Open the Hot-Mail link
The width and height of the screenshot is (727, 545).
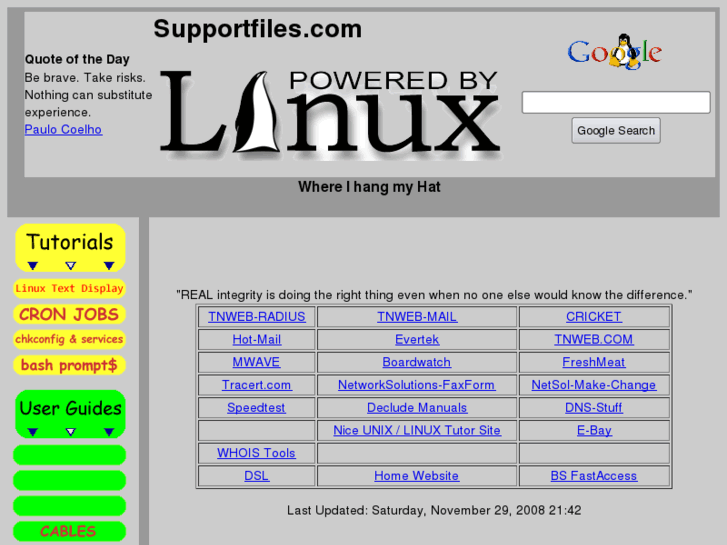(256, 339)
